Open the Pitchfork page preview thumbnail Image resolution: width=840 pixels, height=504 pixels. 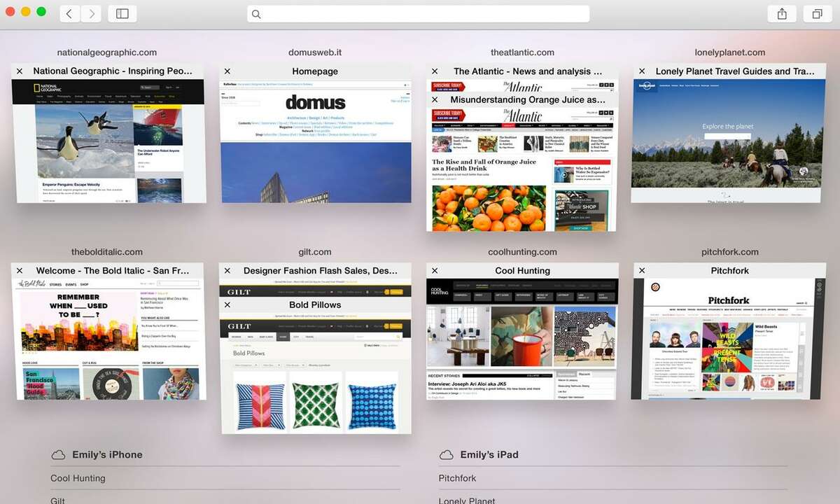click(x=727, y=339)
